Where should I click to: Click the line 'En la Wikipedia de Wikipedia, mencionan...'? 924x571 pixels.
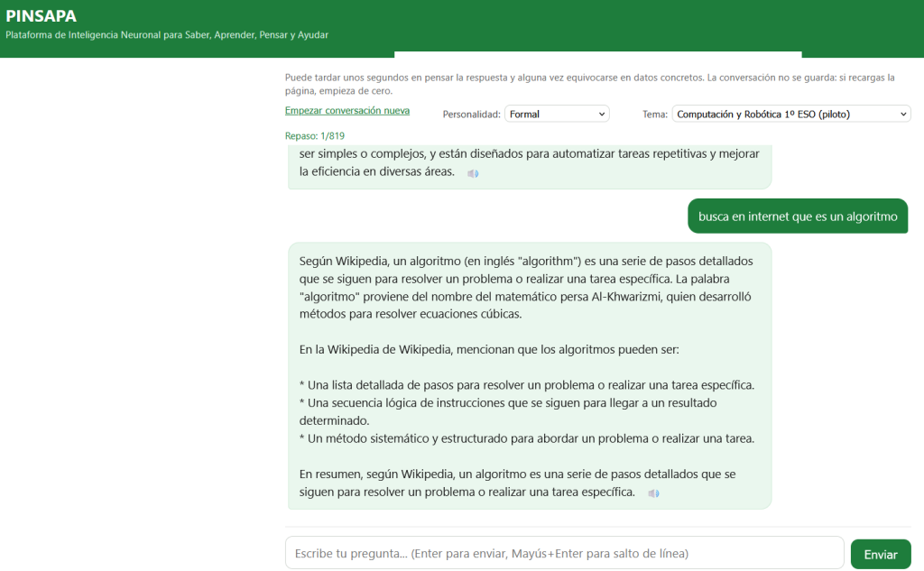489,349
